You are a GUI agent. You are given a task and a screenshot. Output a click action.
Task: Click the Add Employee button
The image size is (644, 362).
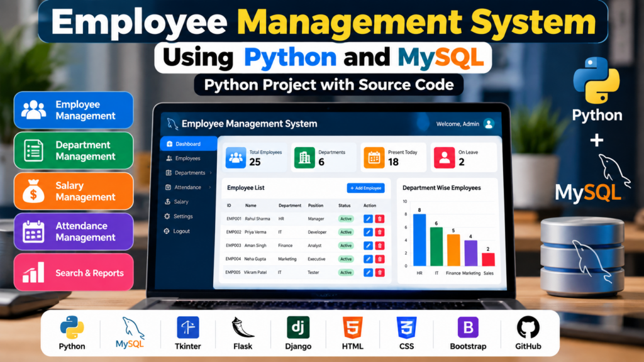point(365,188)
